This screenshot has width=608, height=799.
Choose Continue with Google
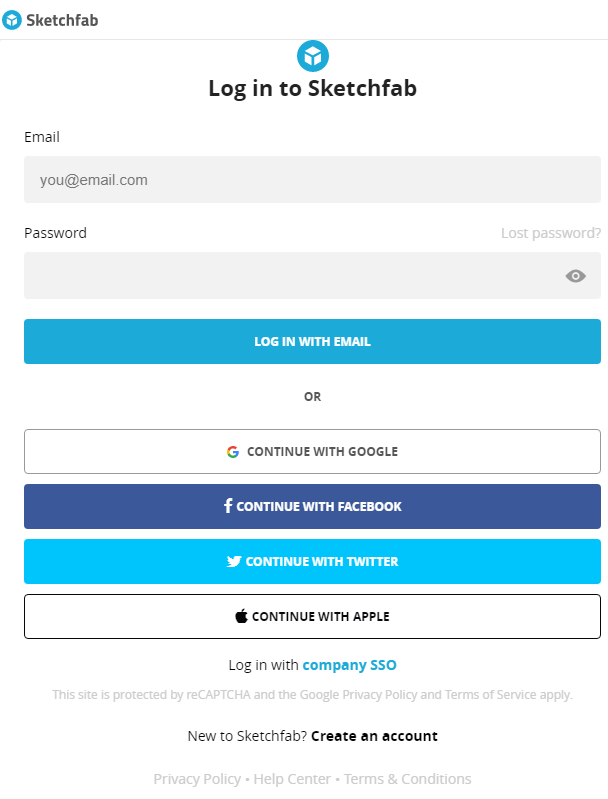coord(312,451)
